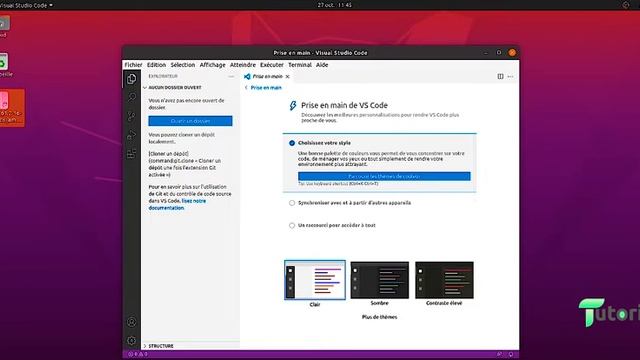Click the feedback icon in status bar
Screen dimensions: 640x360
(500, 354)
